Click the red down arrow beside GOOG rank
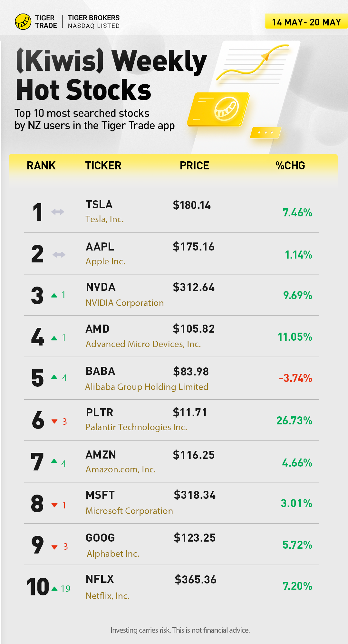This screenshot has width=348, height=644. [x=54, y=547]
